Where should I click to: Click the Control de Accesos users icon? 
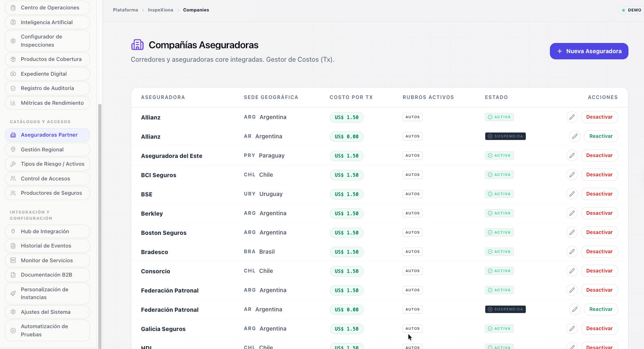click(x=13, y=179)
